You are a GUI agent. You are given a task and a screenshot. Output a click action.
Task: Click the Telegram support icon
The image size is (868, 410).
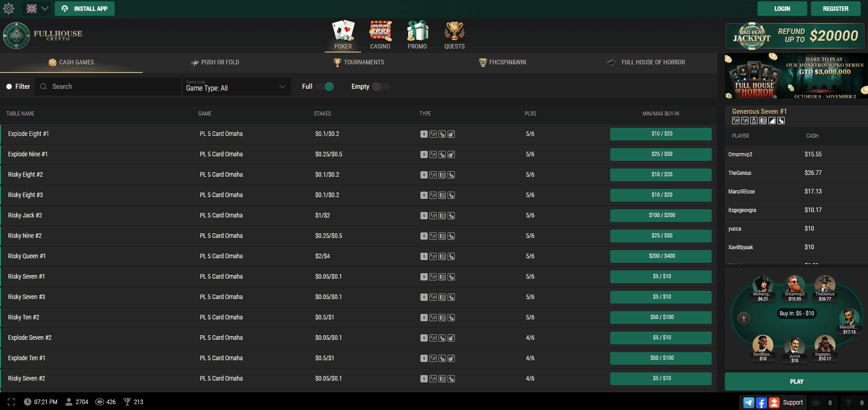pyautogui.click(x=749, y=402)
